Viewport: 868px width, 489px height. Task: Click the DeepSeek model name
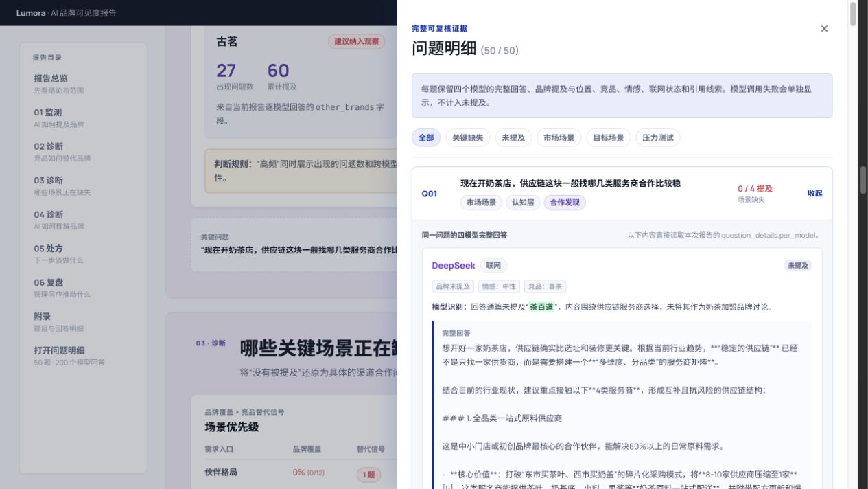(454, 266)
